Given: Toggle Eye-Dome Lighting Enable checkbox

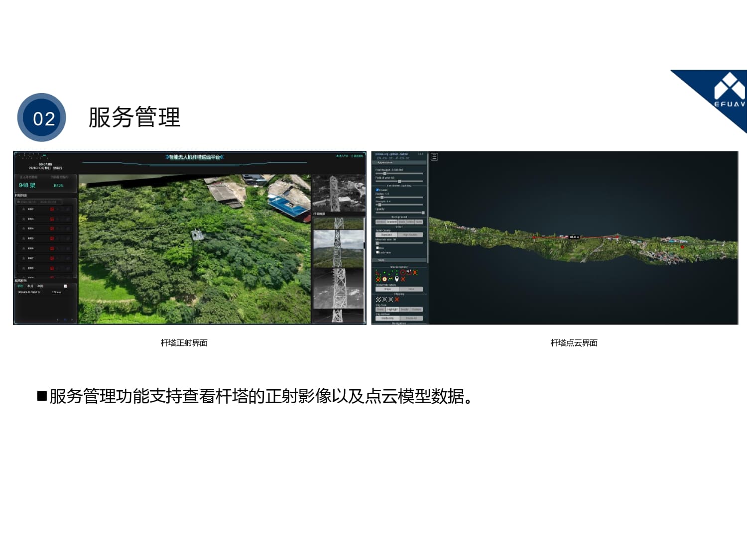Looking at the screenshot, I should click(x=377, y=190).
